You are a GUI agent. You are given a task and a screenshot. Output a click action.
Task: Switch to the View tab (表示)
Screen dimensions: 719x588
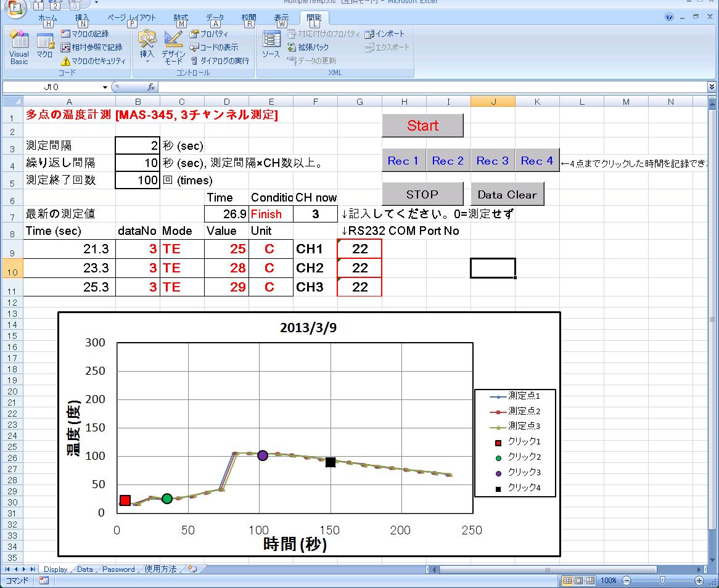coord(282,18)
